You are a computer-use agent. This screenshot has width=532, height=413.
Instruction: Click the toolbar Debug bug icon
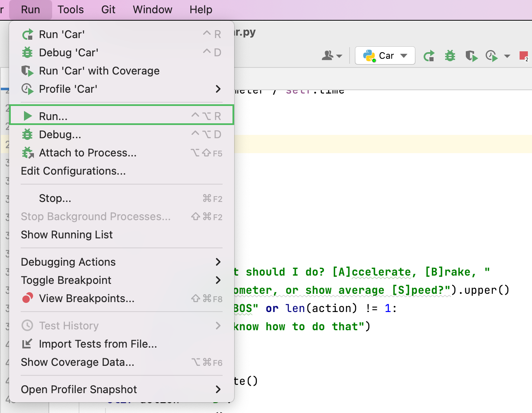click(x=450, y=55)
